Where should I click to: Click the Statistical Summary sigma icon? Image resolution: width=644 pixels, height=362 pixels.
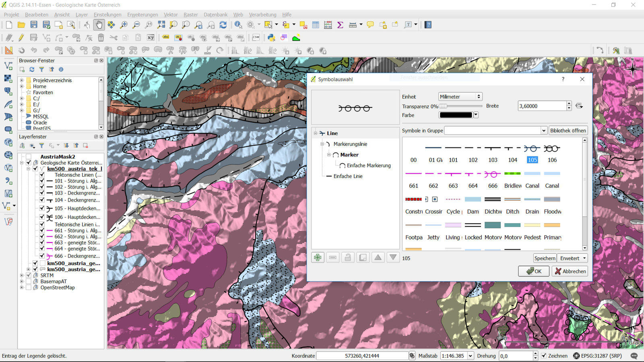pyautogui.click(x=340, y=25)
